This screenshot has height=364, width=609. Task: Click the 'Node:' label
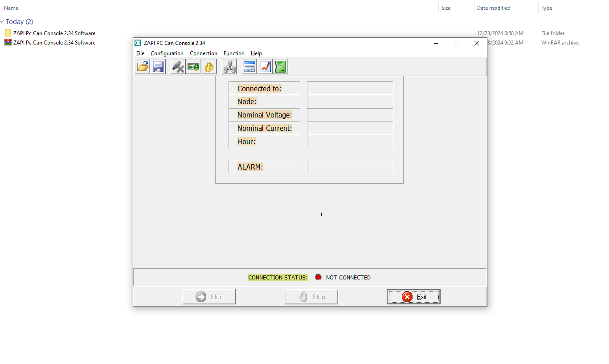(247, 101)
